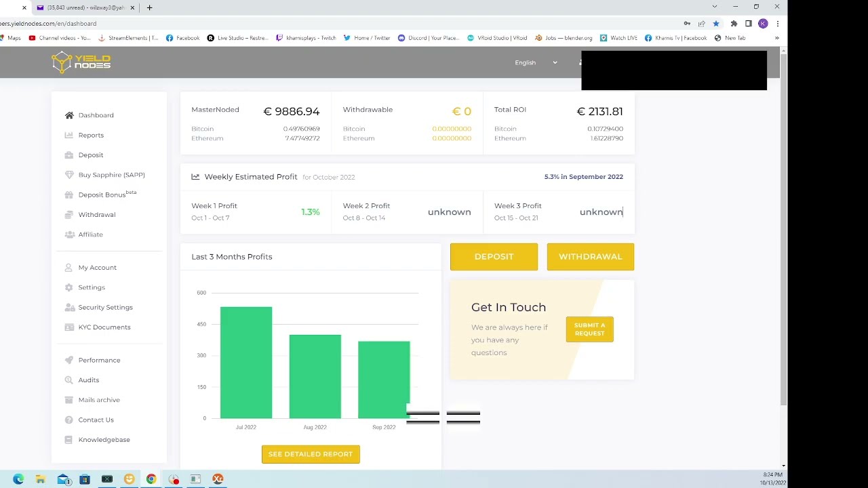Click the Google Chrome taskbar icon
The height and width of the screenshot is (488, 868).
[x=151, y=479]
